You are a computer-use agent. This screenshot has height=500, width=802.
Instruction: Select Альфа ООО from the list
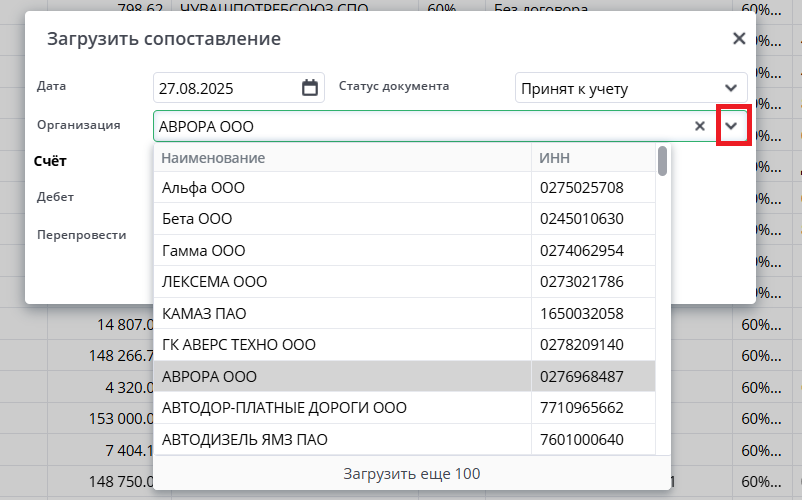click(x=342, y=187)
